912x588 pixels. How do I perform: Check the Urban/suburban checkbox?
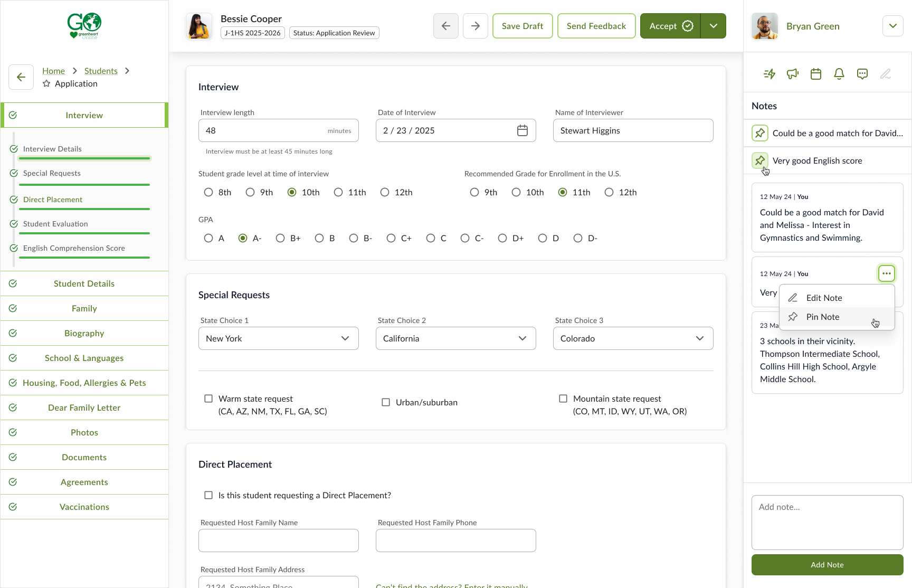[x=386, y=402]
